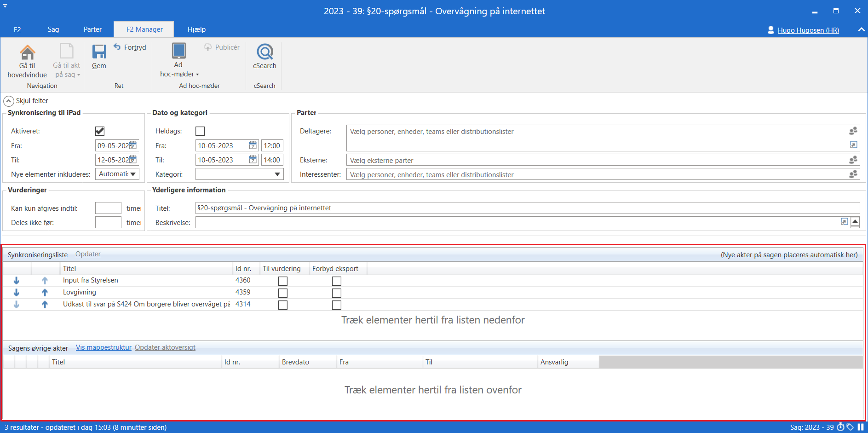
Task: Open the Nye elementer inkluderes dropdown
Action: (x=133, y=174)
